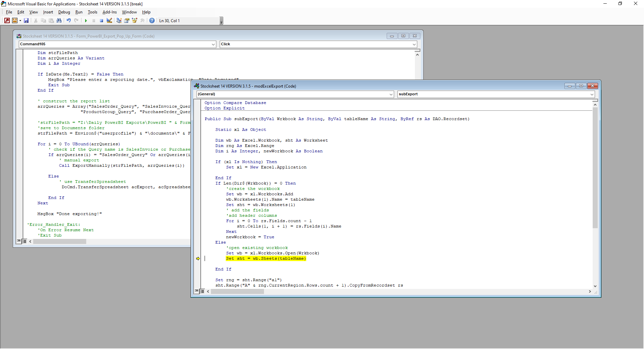Open the Project Explorer icon
The height and width of the screenshot is (349, 644).
tap(119, 20)
